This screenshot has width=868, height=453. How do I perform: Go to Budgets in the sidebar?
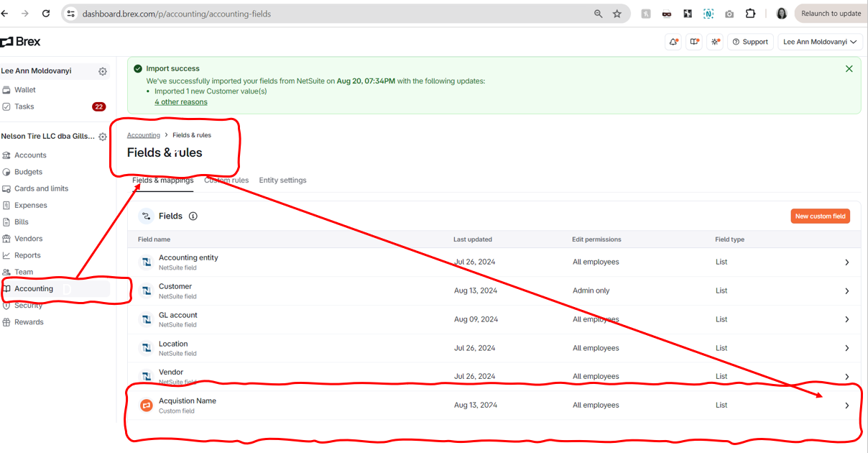28,172
